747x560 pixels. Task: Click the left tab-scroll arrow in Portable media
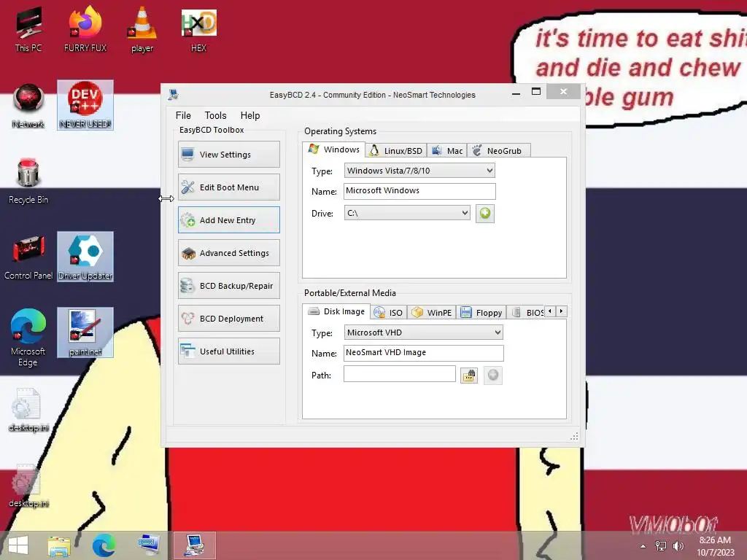(550, 311)
